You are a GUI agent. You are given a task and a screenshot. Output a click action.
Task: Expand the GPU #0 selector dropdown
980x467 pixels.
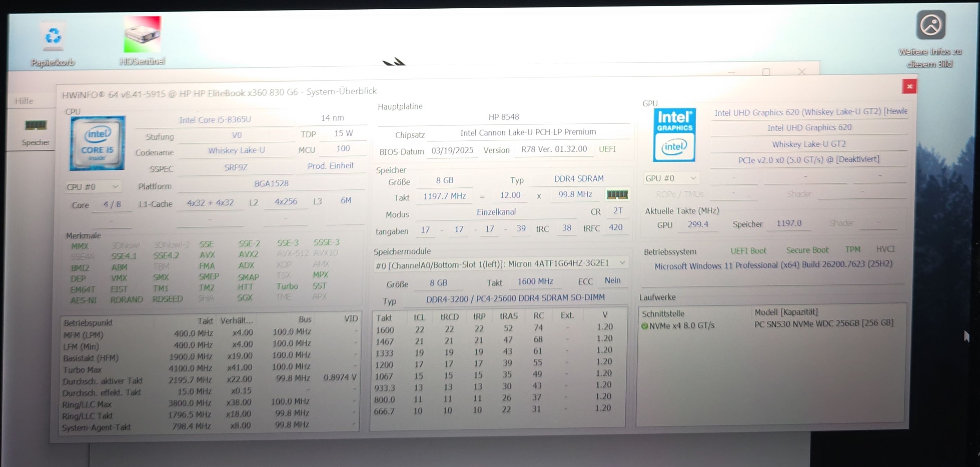pos(671,178)
